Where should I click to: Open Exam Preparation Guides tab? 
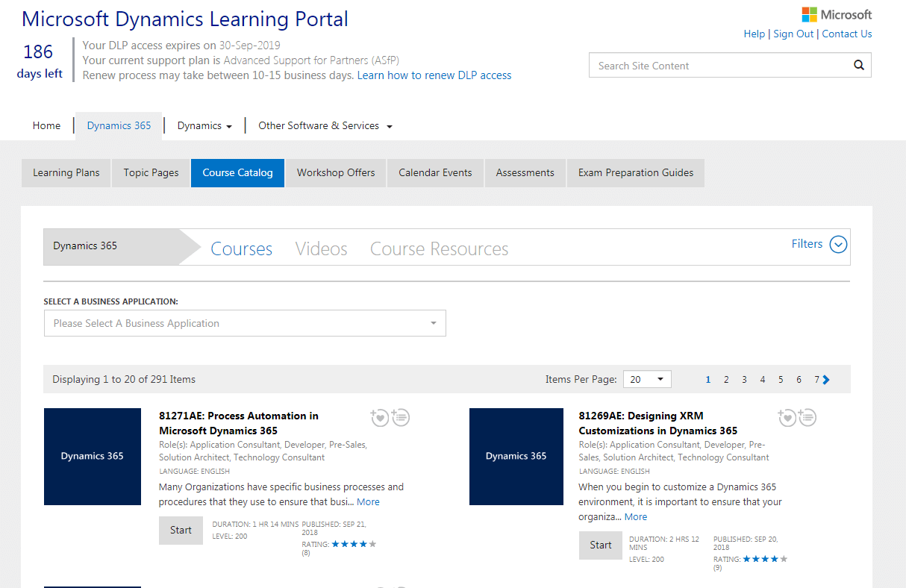point(635,172)
